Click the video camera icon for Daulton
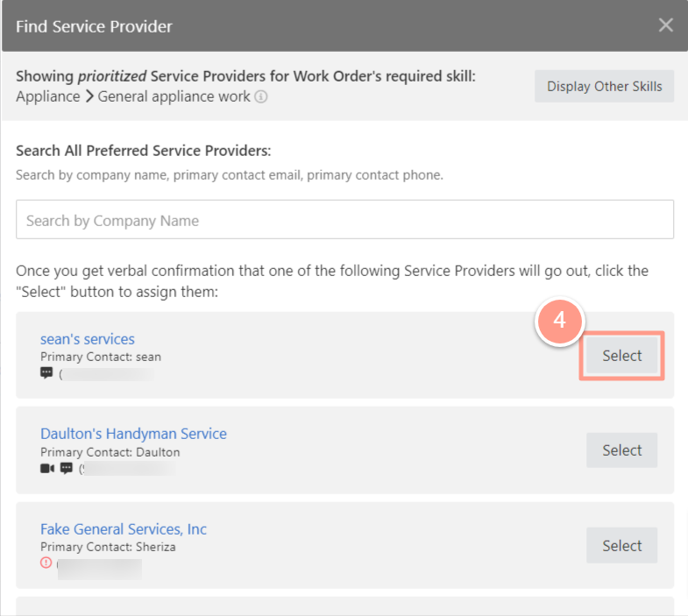Viewport: 688px width, 616px height. pyautogui.click(x=47, y=469)
